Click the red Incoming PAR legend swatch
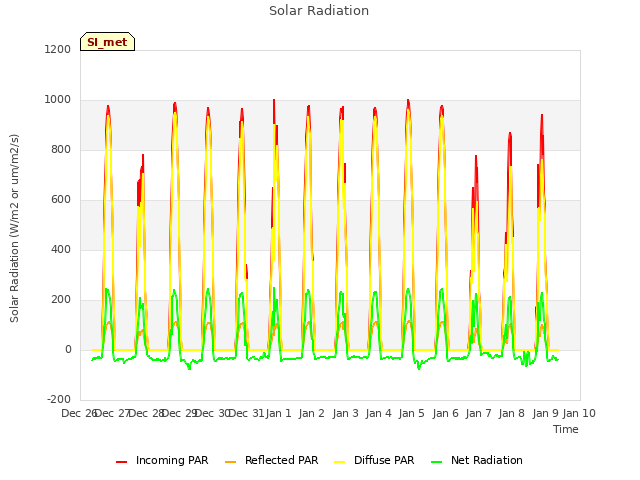This screenshot has width=640, height=480. tap(122, 462)
